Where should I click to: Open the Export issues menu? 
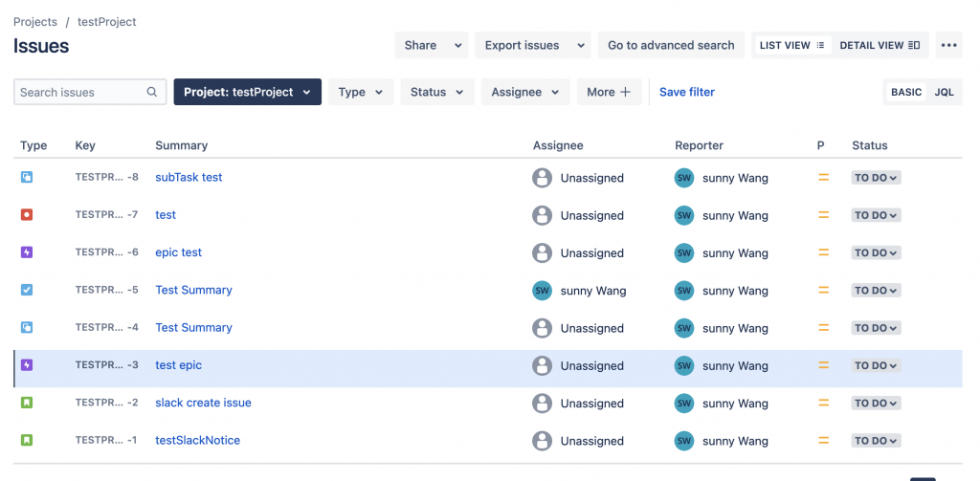click(532, 45)
